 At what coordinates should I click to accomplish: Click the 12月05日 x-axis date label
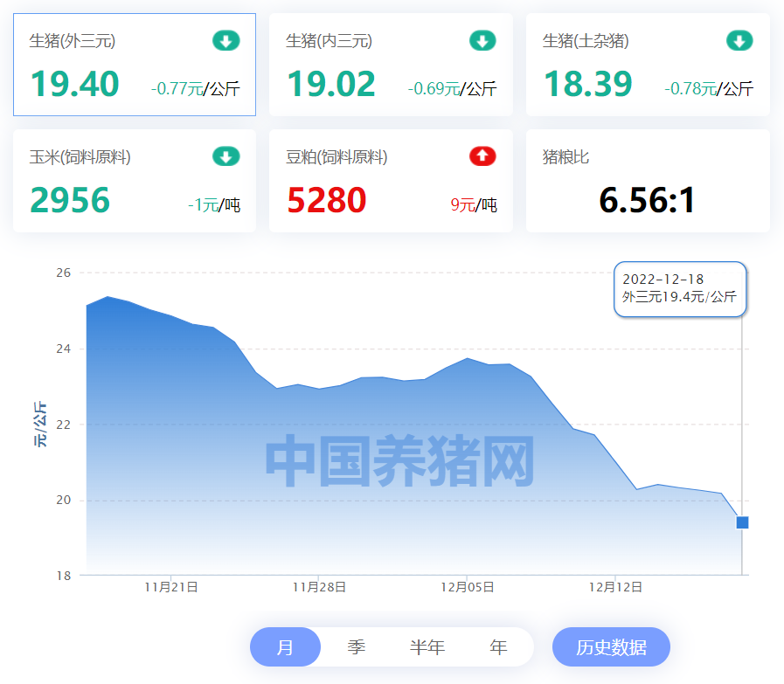coord(467,588)
